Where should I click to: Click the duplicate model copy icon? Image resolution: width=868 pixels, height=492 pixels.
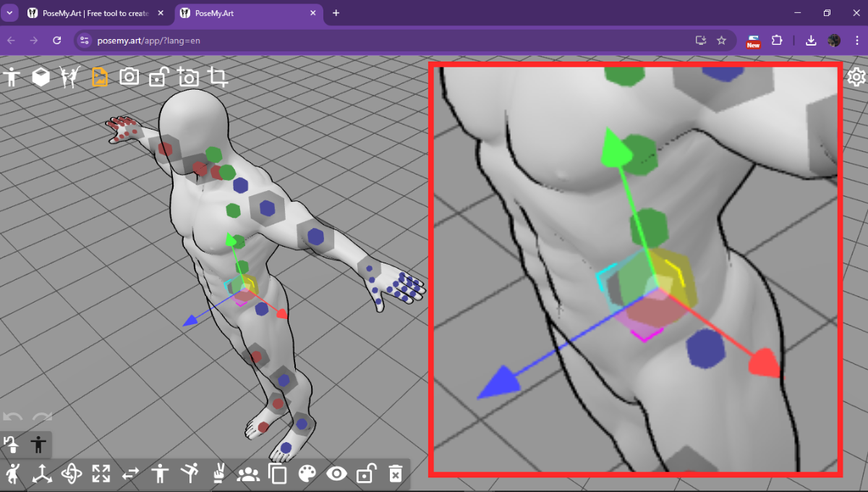(x=278, y=474)
